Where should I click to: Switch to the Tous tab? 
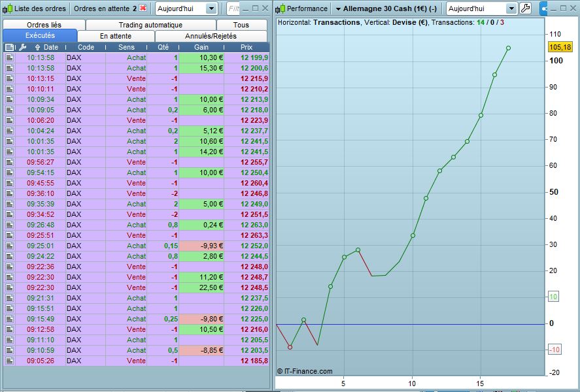tap(241, 25)
